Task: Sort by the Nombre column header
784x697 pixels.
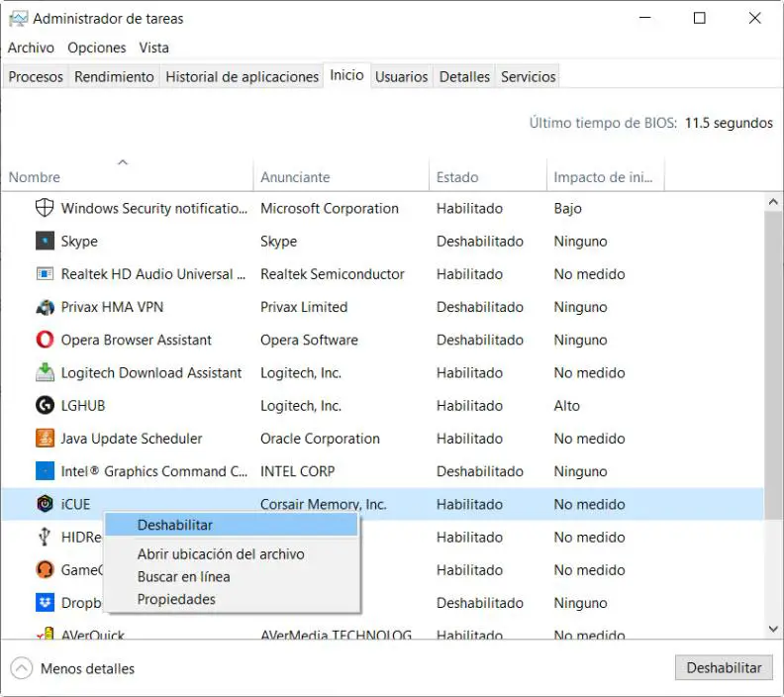Action: pos(35,177)
